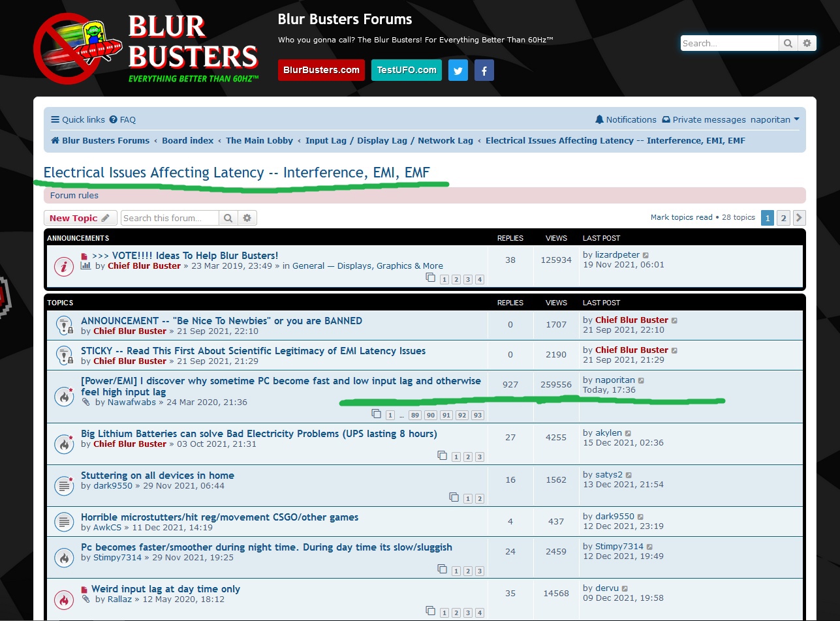Viewport: 840px width, 621px height.
Task: Click the Electrical Issues Affecting Latency forum title
Action: (x=237, y=172)
